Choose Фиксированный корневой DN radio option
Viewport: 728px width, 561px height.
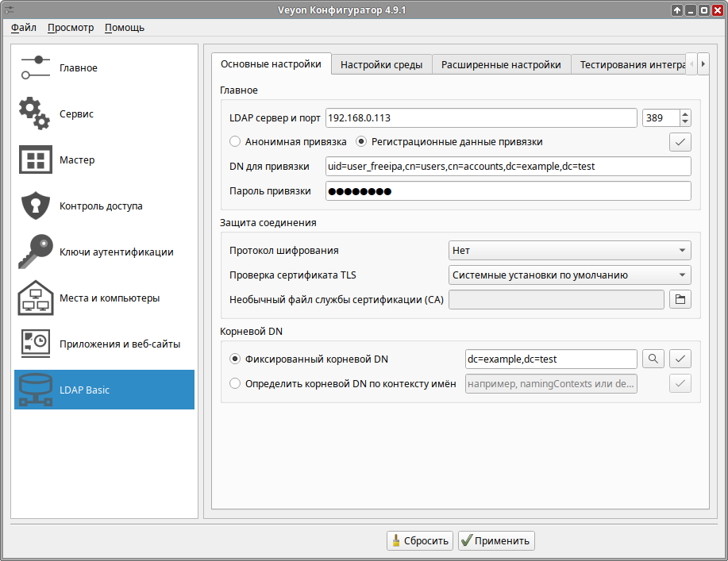click(x=309, y=359)
